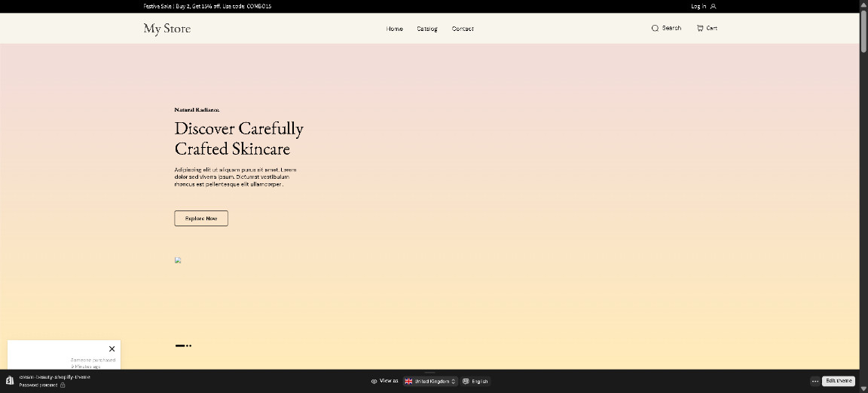Click the Log in account icon

click(x=713, y=6)
